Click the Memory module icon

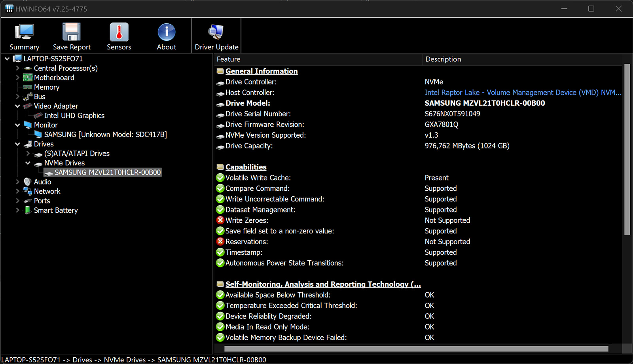click(x=28, y=87)
